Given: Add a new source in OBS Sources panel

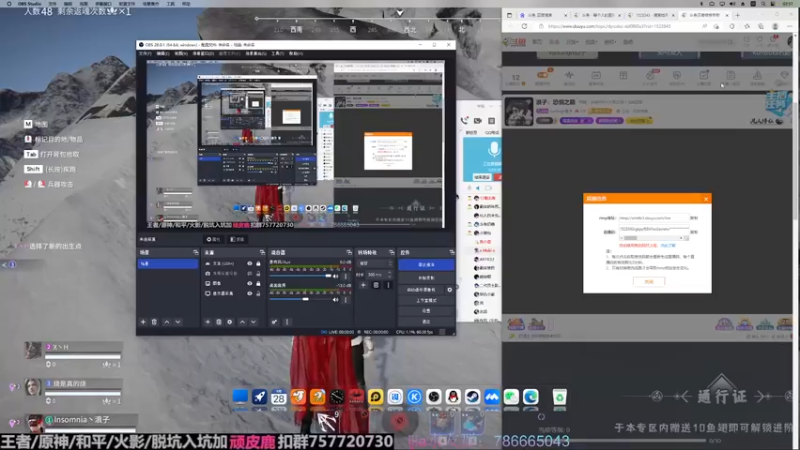Looking at the screenshot, I should (x=208, y=322).
